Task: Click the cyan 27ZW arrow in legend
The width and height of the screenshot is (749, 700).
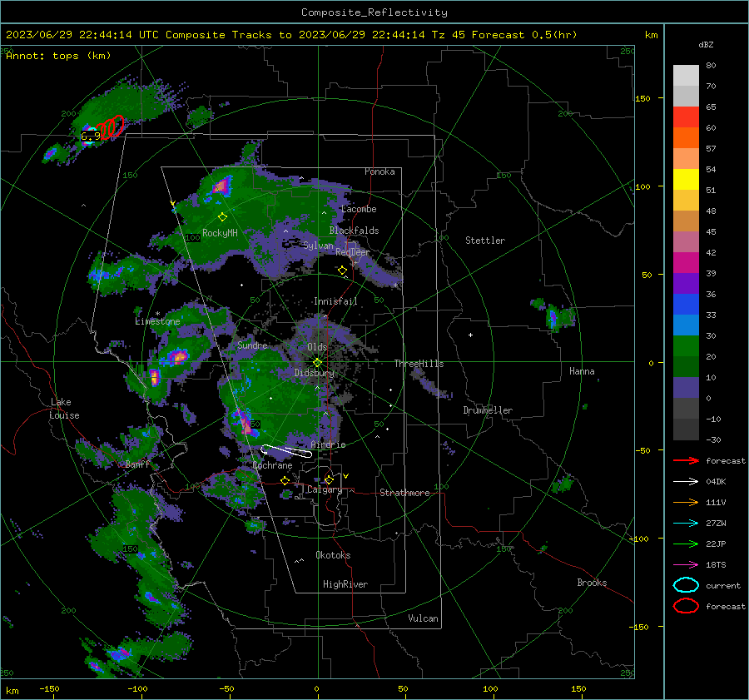Action: coord(686,524)
